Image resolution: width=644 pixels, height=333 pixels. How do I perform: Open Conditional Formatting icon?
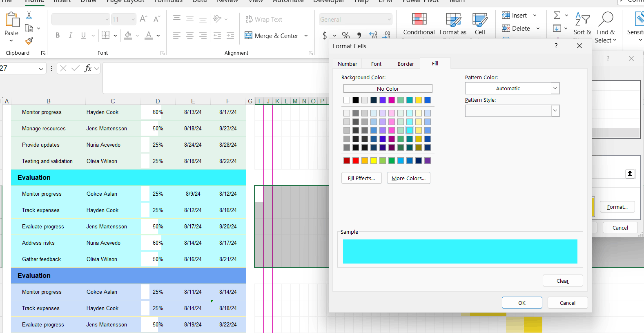pos(419,20)
